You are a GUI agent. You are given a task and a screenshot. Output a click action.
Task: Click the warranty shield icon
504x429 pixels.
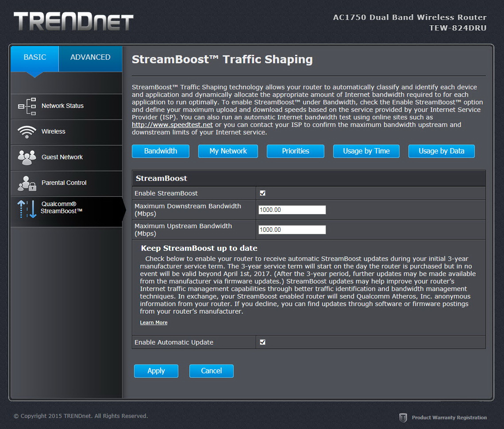coord(403,418)
